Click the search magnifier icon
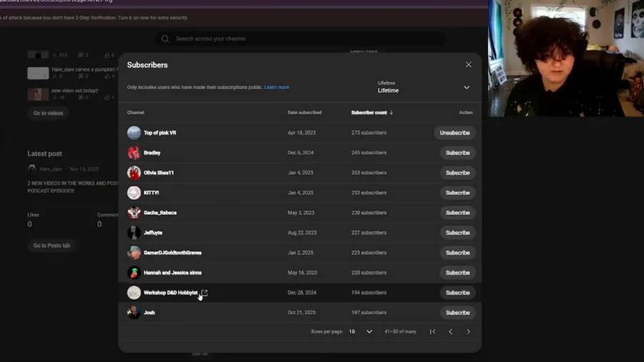 click(x=165, y=39)
